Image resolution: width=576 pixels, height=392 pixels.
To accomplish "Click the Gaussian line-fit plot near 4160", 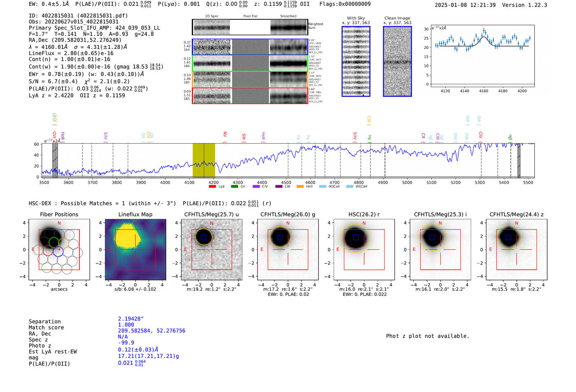I will [482, 56].
